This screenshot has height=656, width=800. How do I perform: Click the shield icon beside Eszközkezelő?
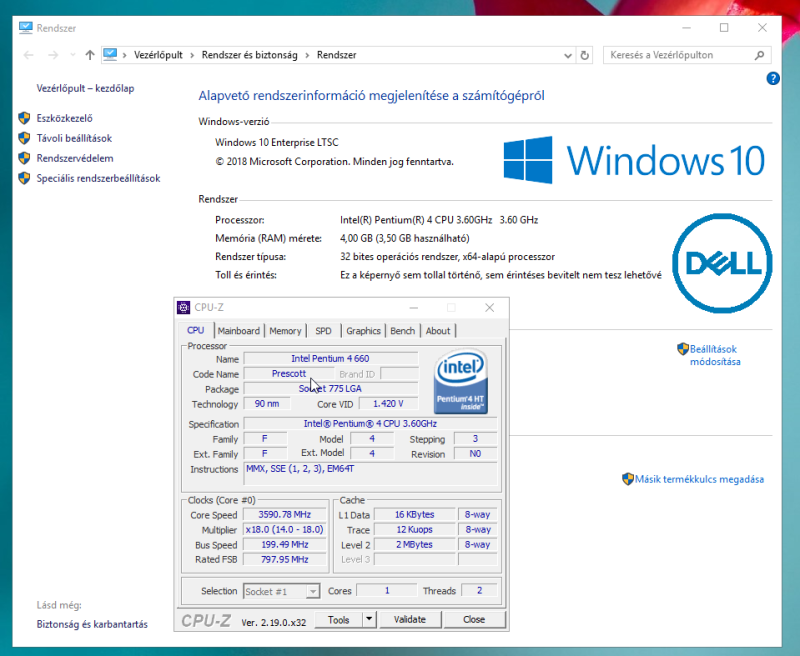point(24,118)
